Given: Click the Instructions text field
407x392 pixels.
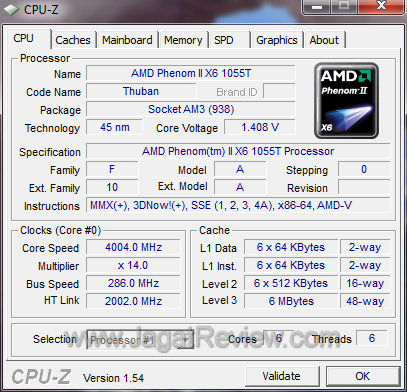Looking at the screenshot, I should [x=238, y=205].
